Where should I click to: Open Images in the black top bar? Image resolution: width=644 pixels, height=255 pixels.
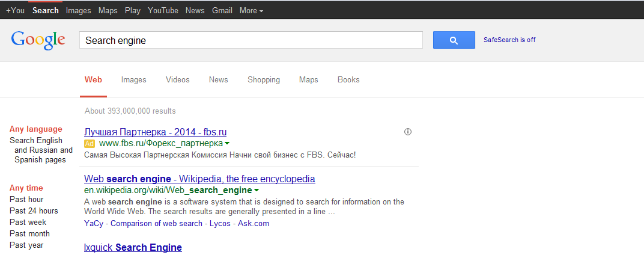pos(79,11)
